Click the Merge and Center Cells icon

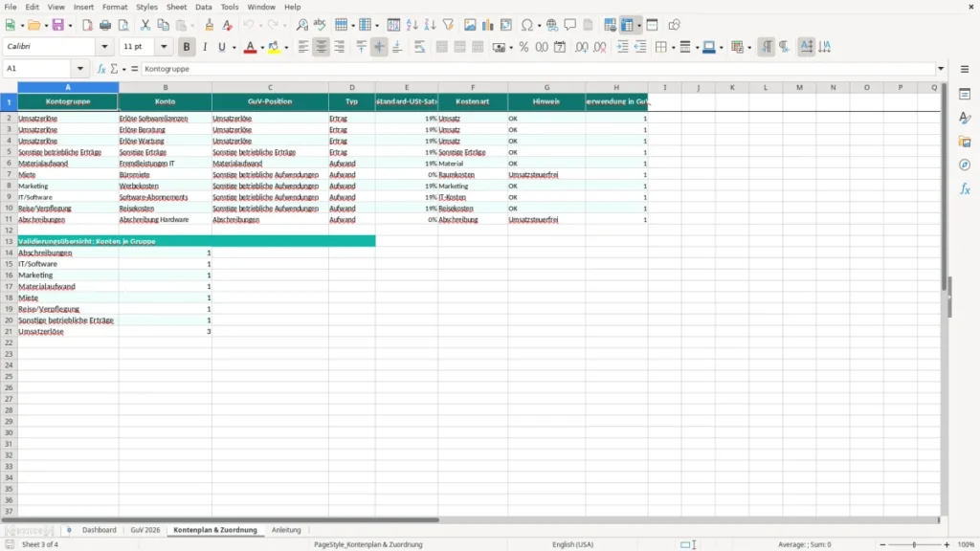pos(442,47)
